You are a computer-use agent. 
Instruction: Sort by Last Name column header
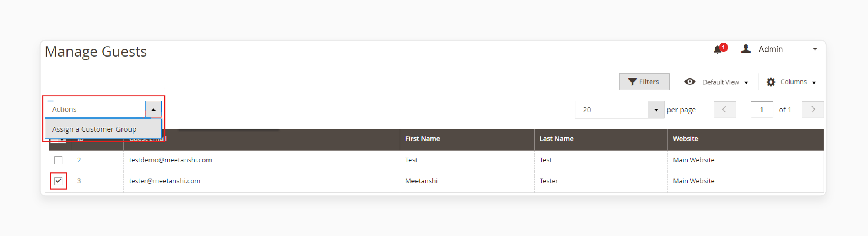tap(557, 138)
